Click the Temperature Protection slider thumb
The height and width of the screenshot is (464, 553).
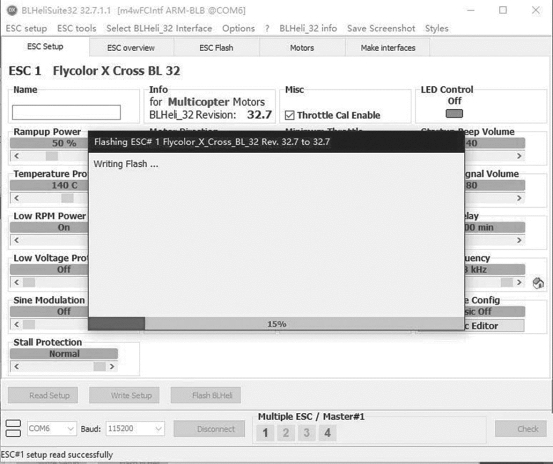67,198
